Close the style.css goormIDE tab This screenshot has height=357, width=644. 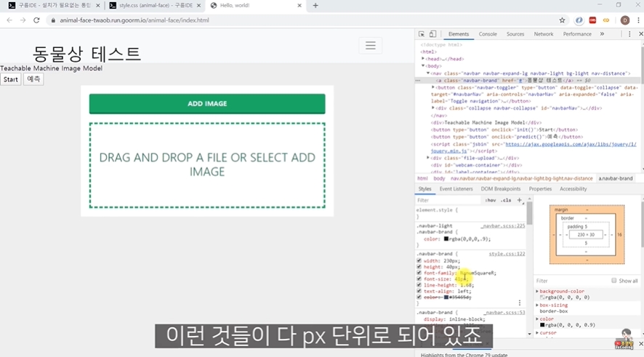pyautogui.click(x=198, y=5)
